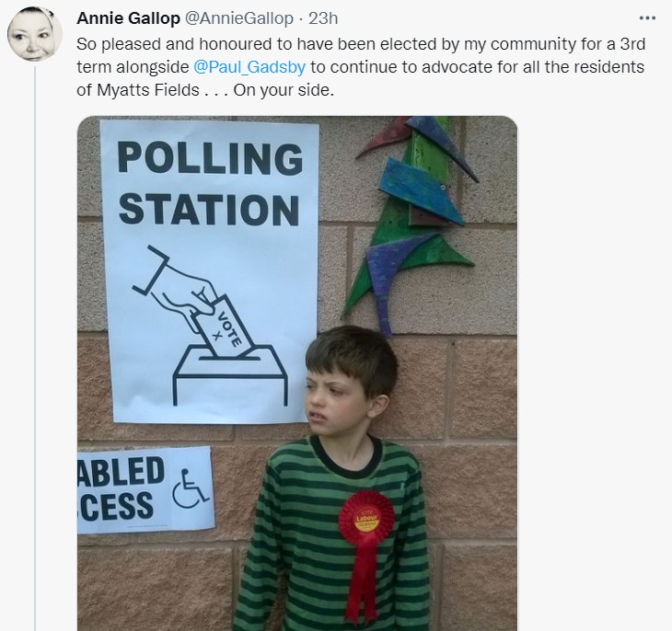Click the word POLLING on the poster
This screenshot has width=672, height=631.
coord(210,158)
